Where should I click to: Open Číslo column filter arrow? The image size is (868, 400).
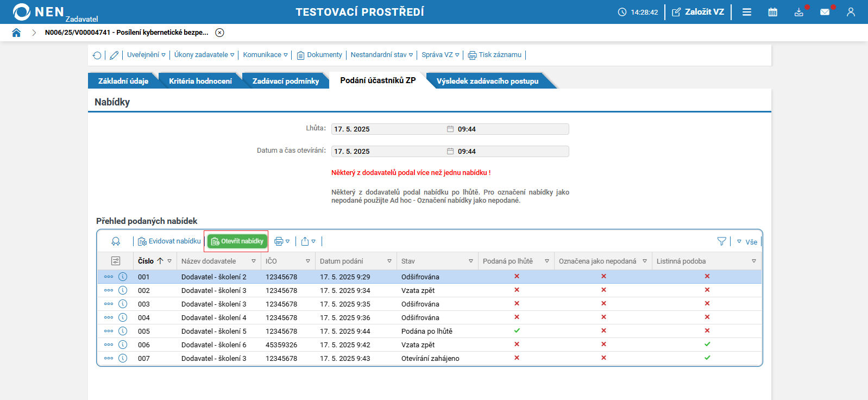click(169, 261)
